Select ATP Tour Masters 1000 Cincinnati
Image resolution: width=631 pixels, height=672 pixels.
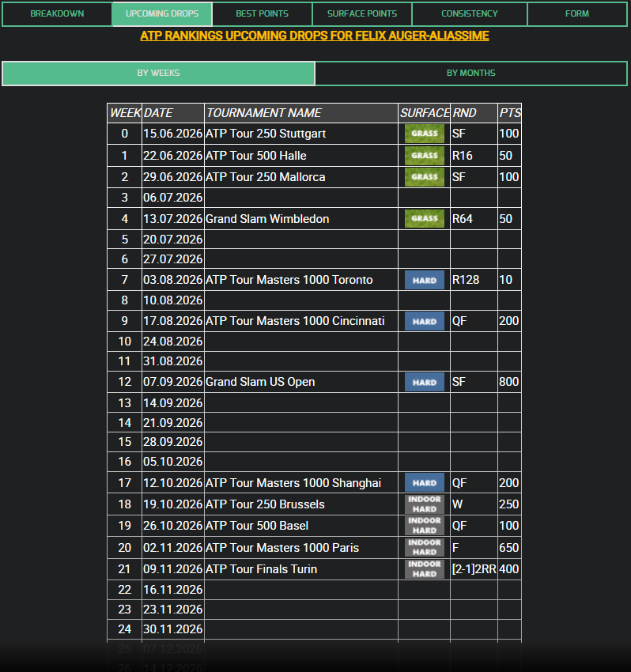pos(295,321)
